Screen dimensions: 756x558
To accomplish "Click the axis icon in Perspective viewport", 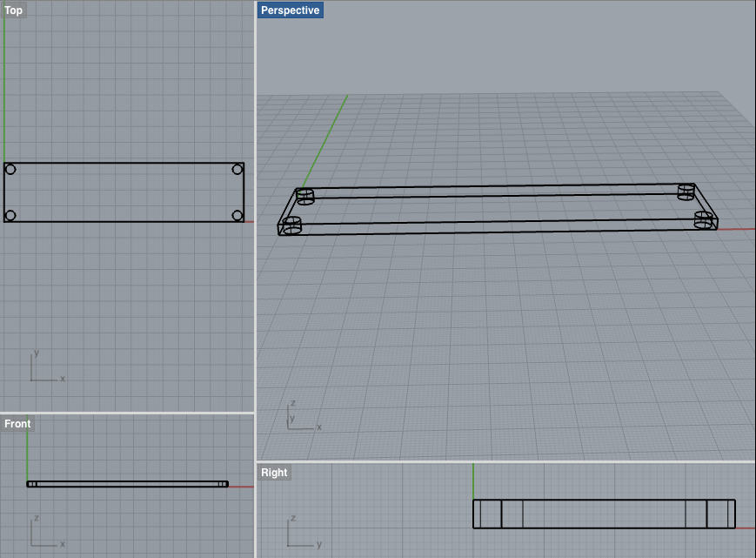I will coord(304,416).
